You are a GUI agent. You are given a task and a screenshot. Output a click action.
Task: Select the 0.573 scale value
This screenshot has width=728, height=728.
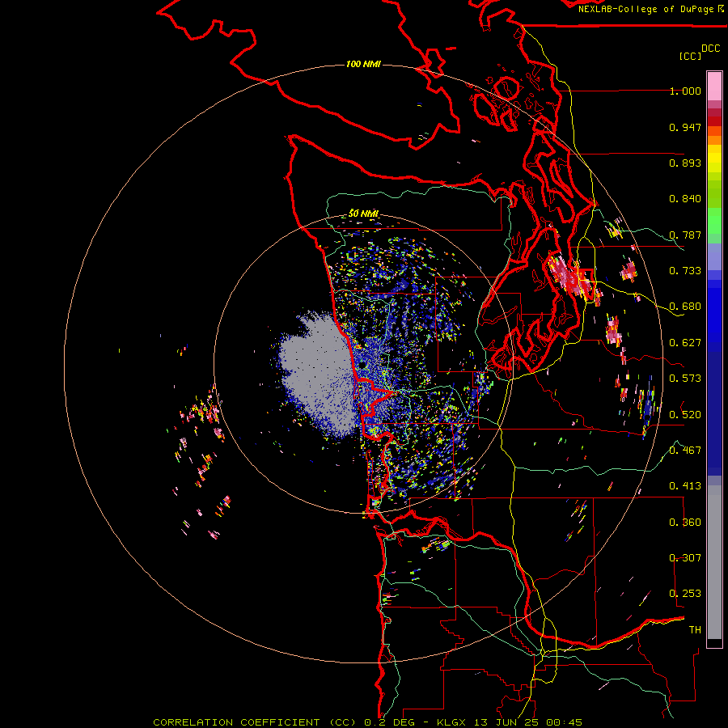(x=685, y=379)
